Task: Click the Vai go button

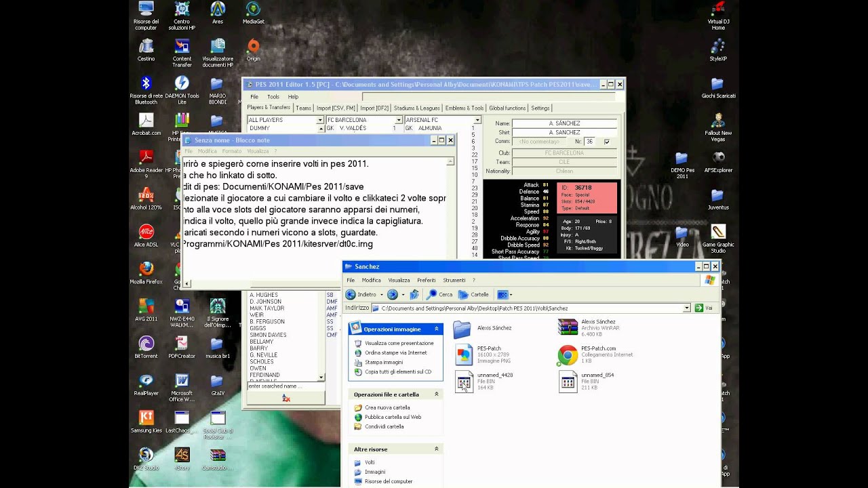Action: 703,308
